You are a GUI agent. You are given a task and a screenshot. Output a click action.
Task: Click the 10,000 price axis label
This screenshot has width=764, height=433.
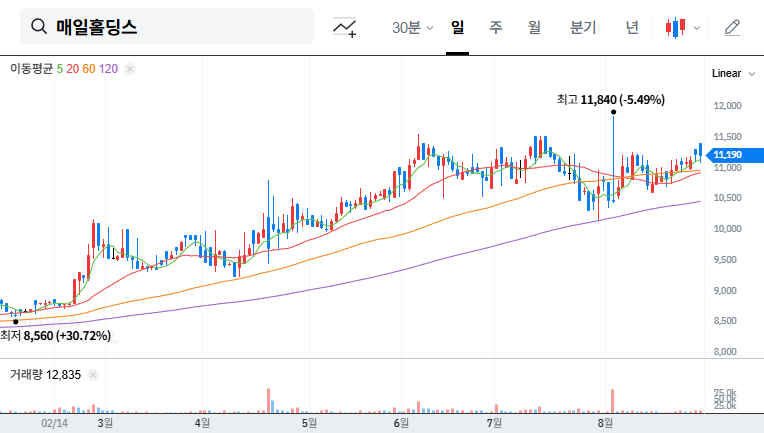727,228
